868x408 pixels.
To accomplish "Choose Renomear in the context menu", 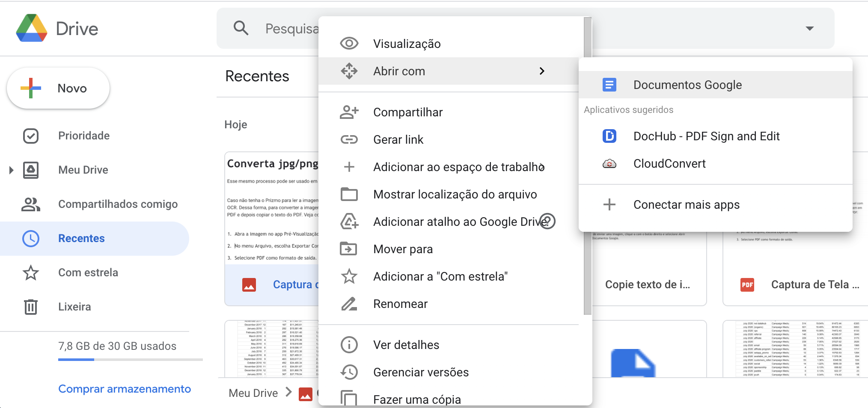I will click(x=400, y=304).
